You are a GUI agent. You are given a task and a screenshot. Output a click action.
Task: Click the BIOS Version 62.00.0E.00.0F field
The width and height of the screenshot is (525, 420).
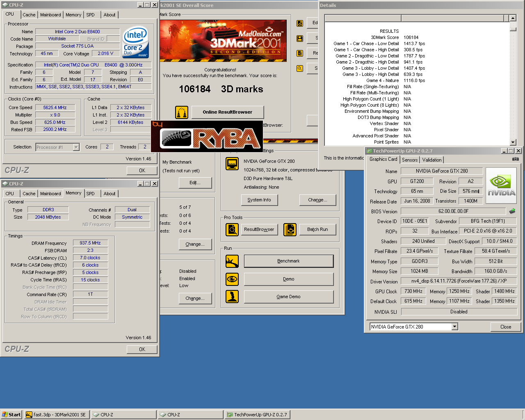454,211
